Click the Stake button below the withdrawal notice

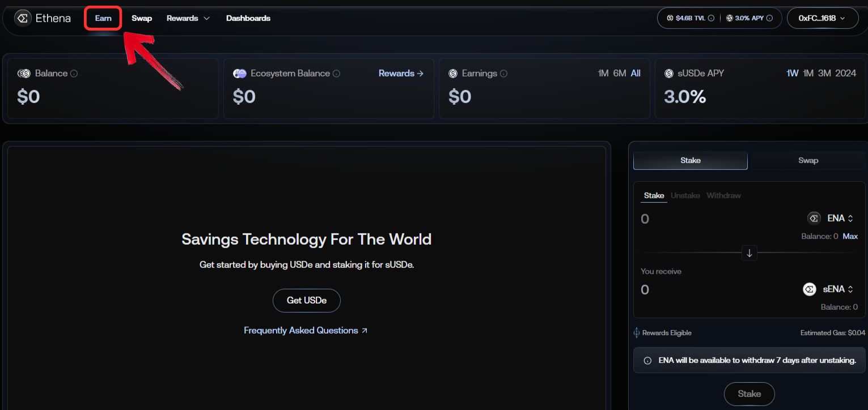[x=750, y=394]
